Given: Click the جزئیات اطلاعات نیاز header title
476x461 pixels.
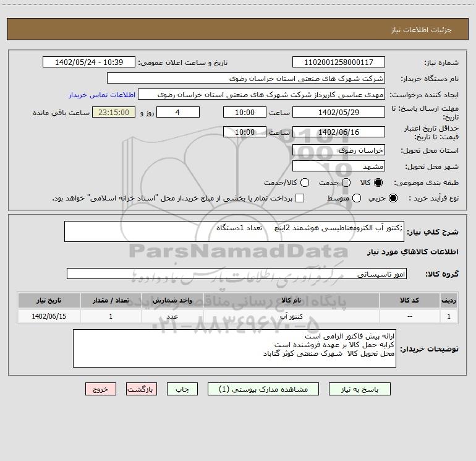Looking at the screenshot, I should tap(421, 30).
